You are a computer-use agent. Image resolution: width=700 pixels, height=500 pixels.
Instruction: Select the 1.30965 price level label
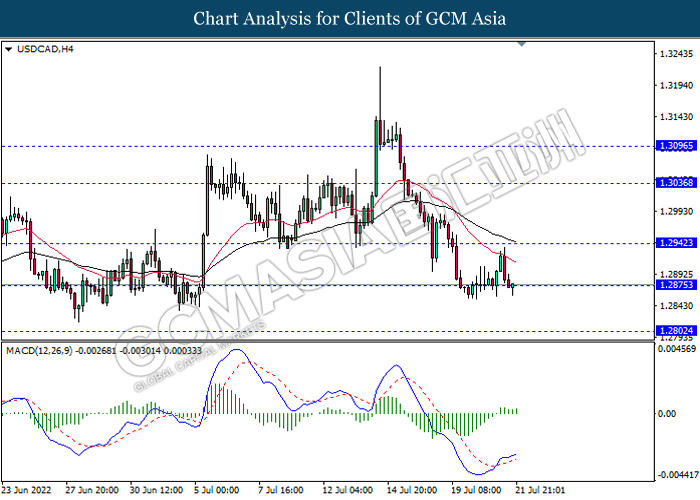(676, 146)
